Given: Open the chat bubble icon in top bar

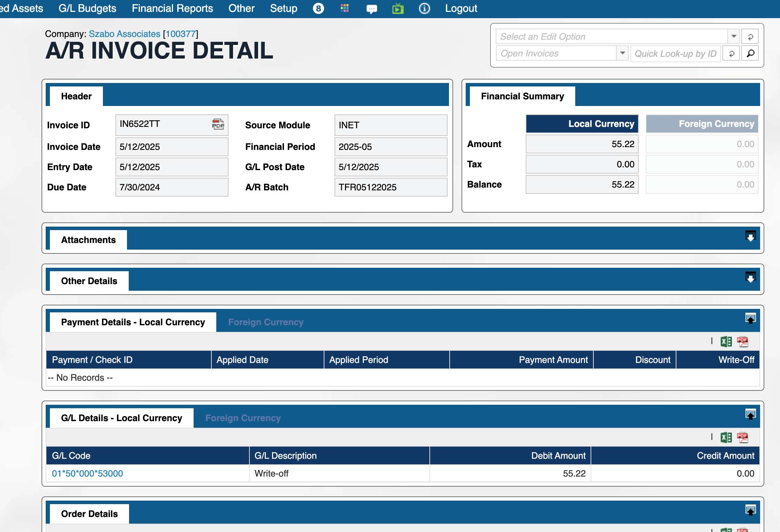Looking at the screenshot, I should pyautogui.click(x=372, y=9).
